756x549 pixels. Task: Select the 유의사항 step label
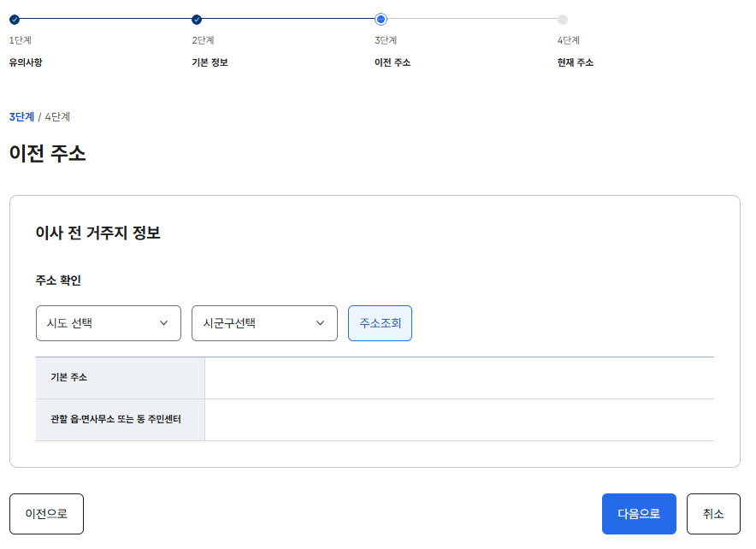click(26, 62)
